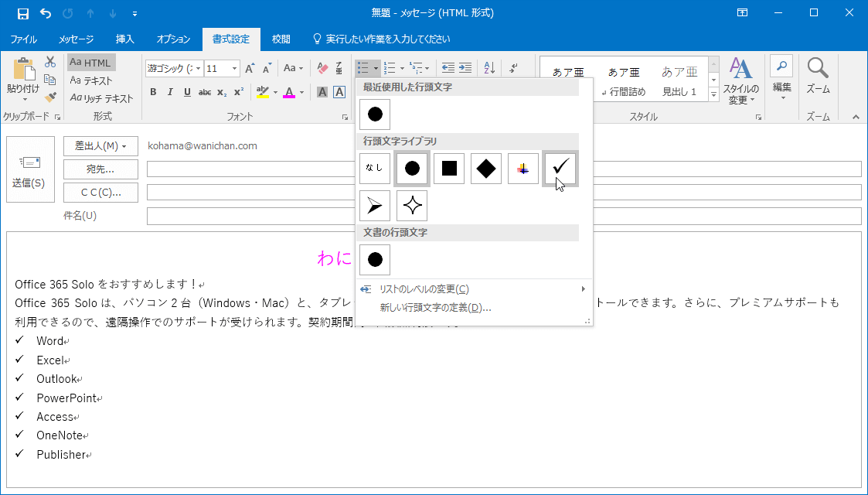868x495 pixels.
Task: Click the character shading A icon
Action: (322, 93)
